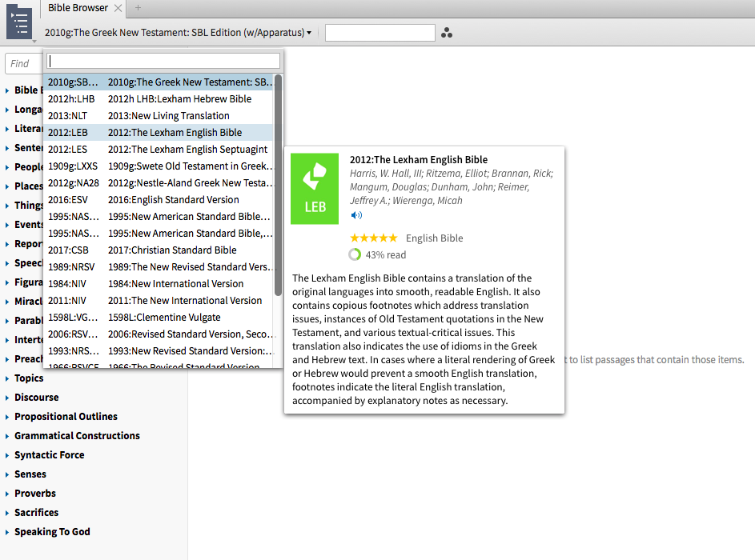This screenshot has width=755, height=560.
Task: Select 2016 English Standard Version
Action: tap(158, 200)
